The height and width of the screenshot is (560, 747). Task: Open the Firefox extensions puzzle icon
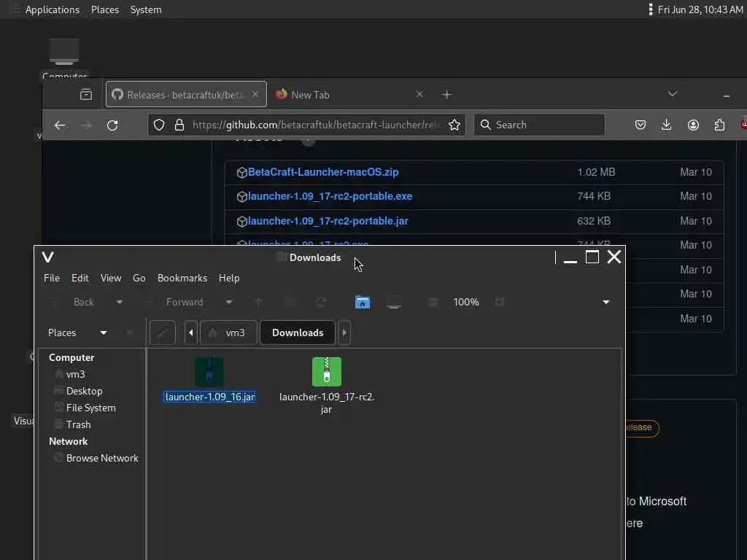click(719, 125)
